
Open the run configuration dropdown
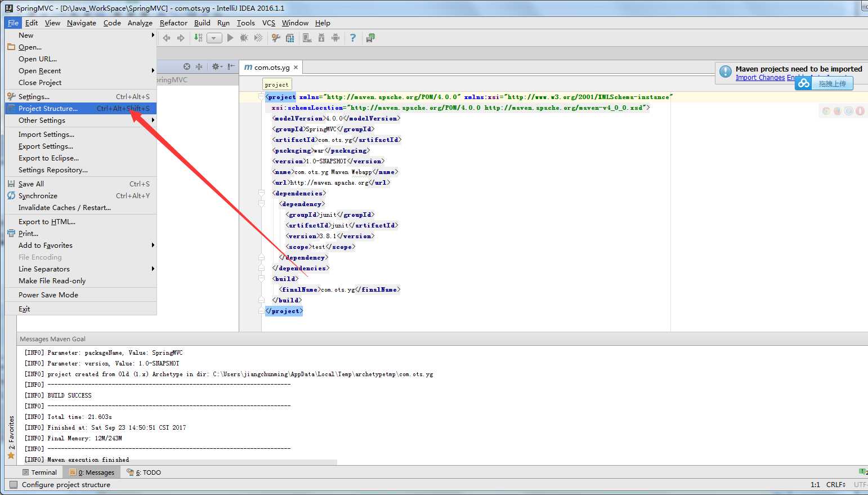[x=214, y=38]
